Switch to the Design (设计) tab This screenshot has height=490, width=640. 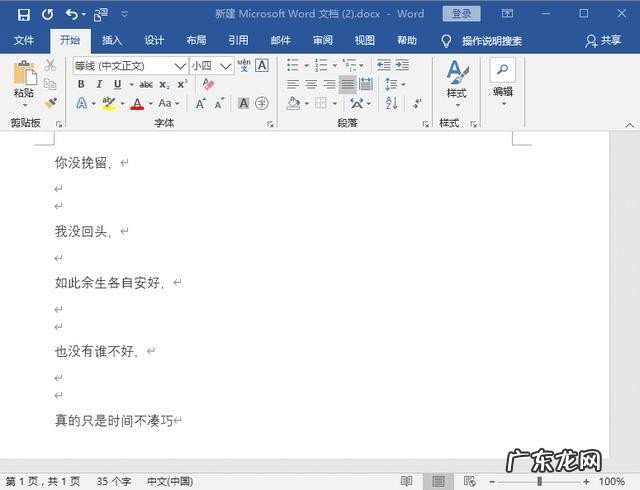coord(154,40)
